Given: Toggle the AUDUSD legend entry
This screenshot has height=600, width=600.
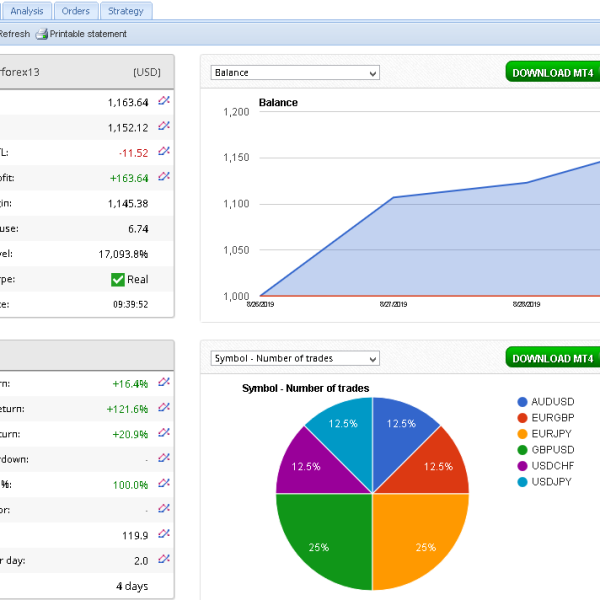Looking at the screenshot, I should tap(551, 400).
